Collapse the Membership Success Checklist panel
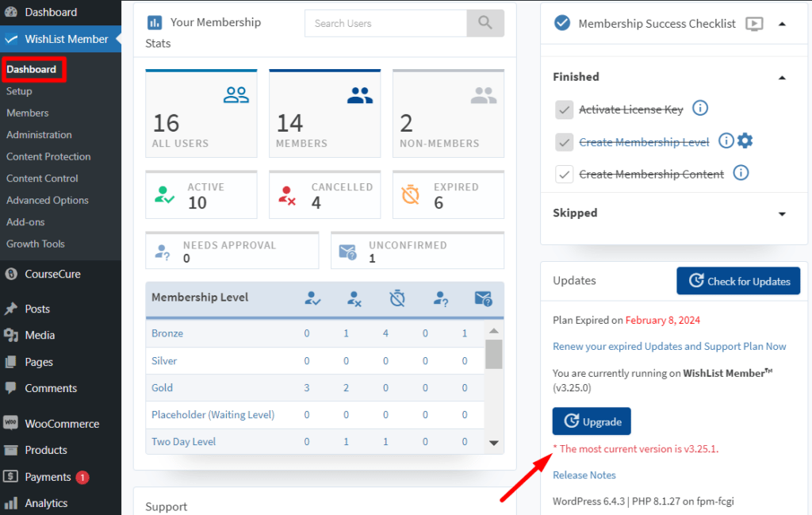The image size is (812, 515). click(782, 24)
